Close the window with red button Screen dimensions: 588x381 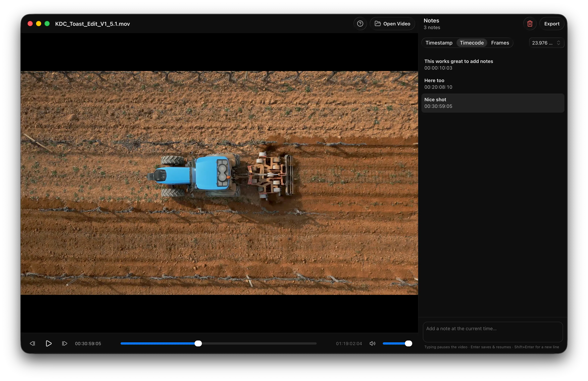[x=30, y=24]
